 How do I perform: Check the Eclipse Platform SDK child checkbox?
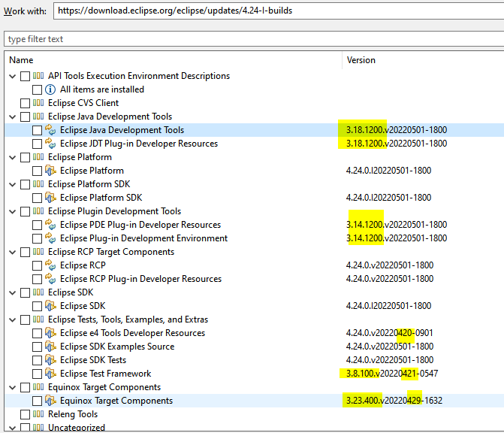(38, 198)
